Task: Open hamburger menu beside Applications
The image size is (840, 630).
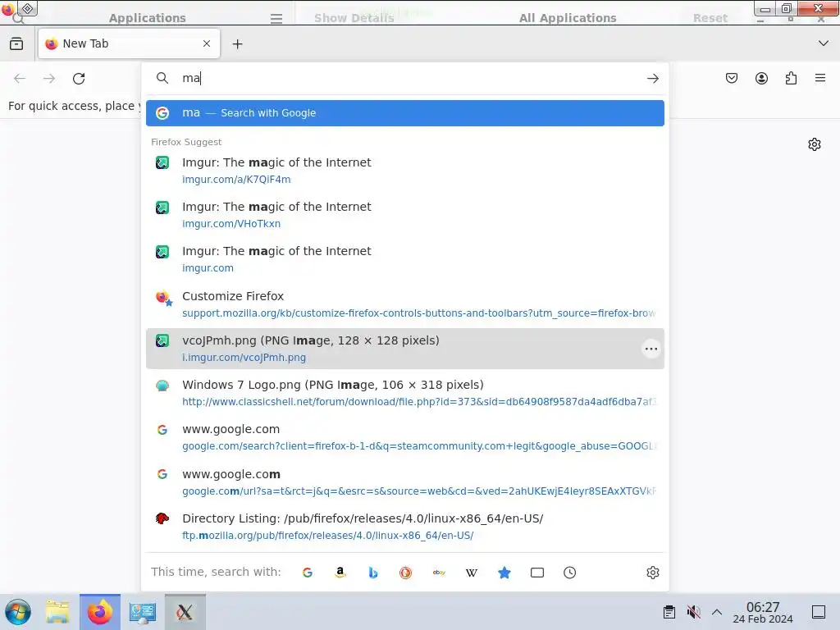Action: point(276,19)
